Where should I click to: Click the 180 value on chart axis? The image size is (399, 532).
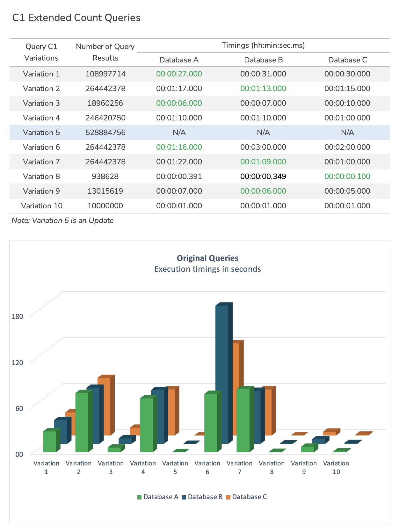pos(18,316)
